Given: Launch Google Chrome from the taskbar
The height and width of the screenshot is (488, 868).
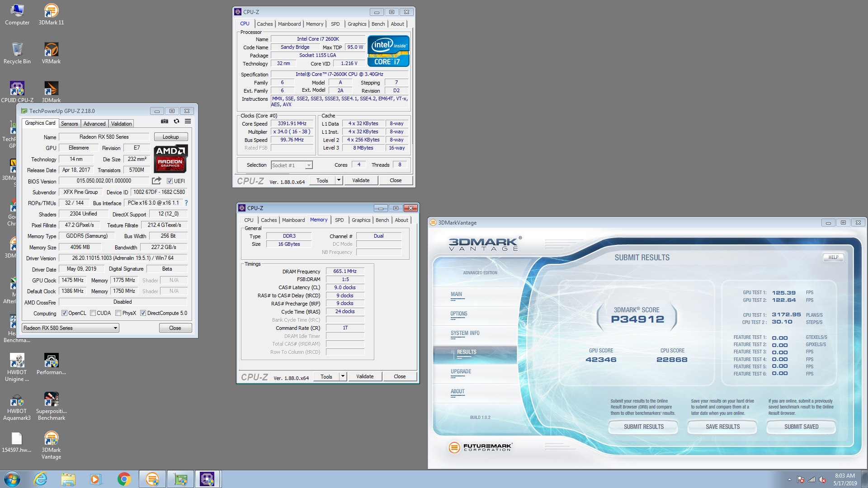Looking at the screenshot, I should (x=124, y=479).
